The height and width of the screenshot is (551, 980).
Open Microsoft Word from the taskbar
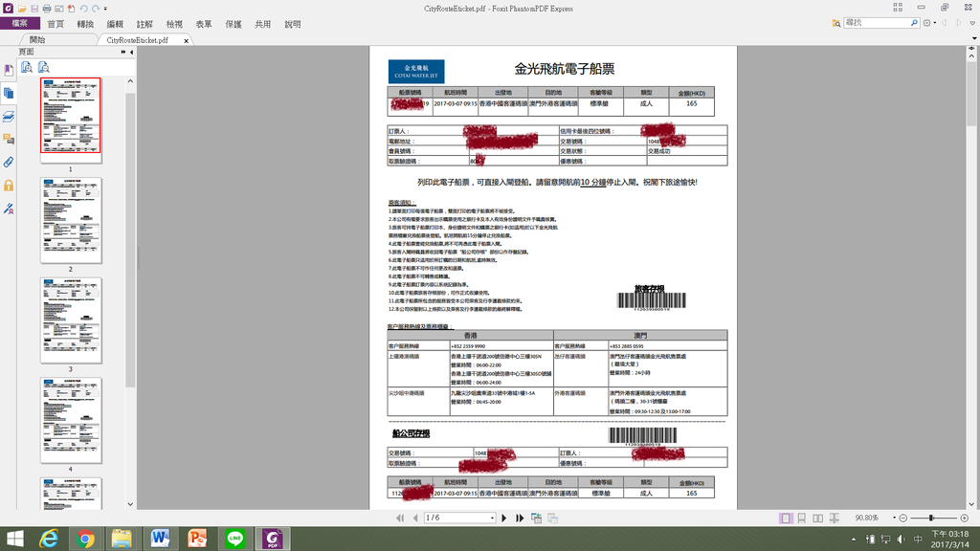point(160,539)
